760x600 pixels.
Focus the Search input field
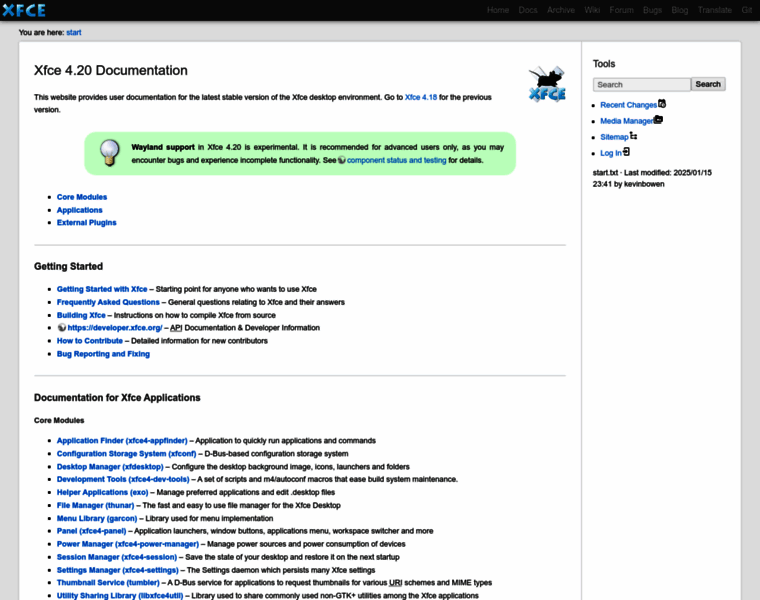tap(642, 84)
